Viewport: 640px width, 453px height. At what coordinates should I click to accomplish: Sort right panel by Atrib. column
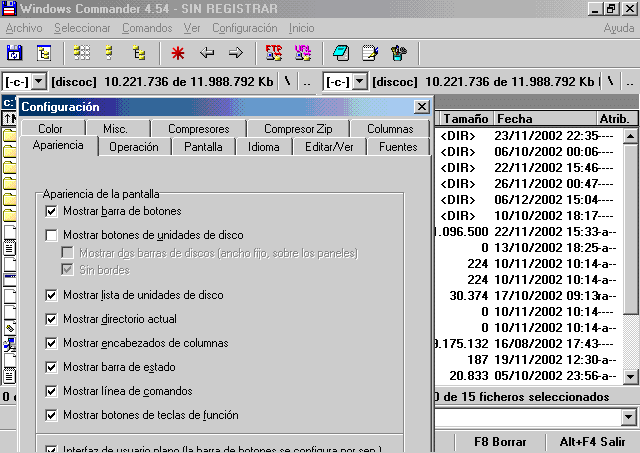[615, 119]
